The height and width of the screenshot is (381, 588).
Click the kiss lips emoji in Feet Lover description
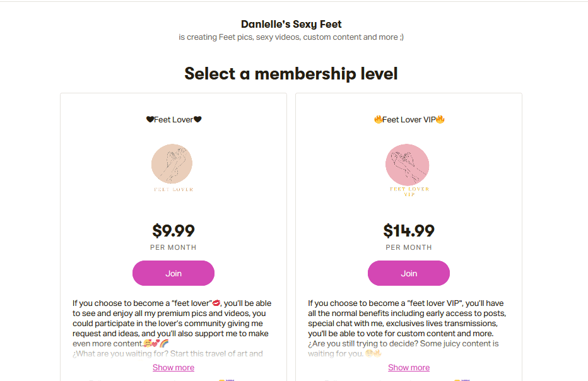coord(216,303)
